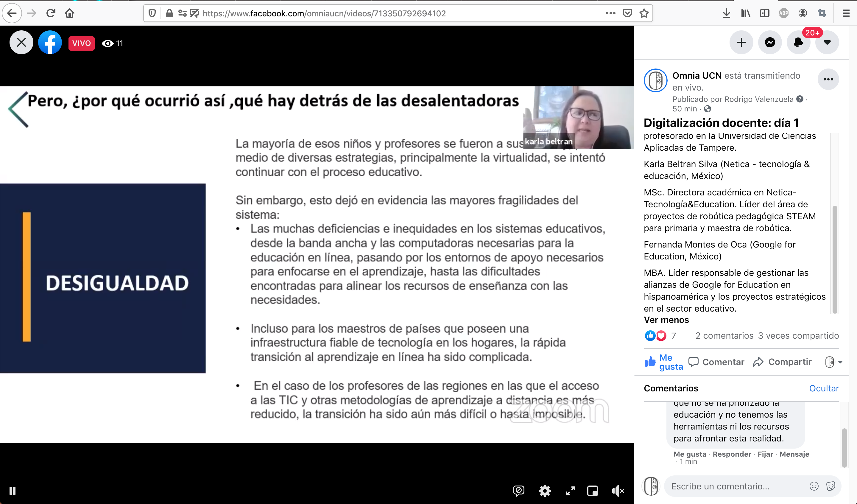Toggle the video chat overlay icon
The height and width of the screenshot is (504, 857).
pos(519,491)
